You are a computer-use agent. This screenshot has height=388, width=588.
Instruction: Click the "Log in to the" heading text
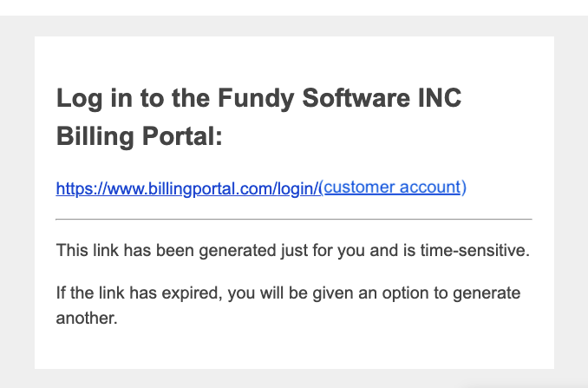tap(134, 98)
